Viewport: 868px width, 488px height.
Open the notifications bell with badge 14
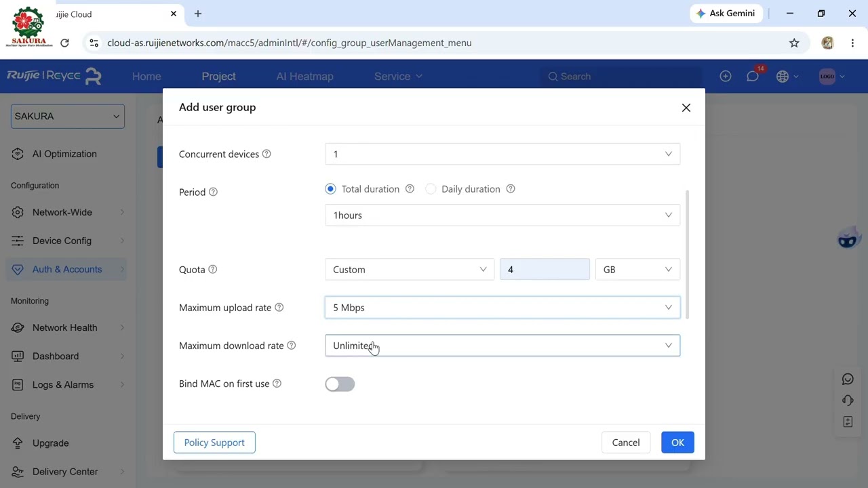pos(753,77)
